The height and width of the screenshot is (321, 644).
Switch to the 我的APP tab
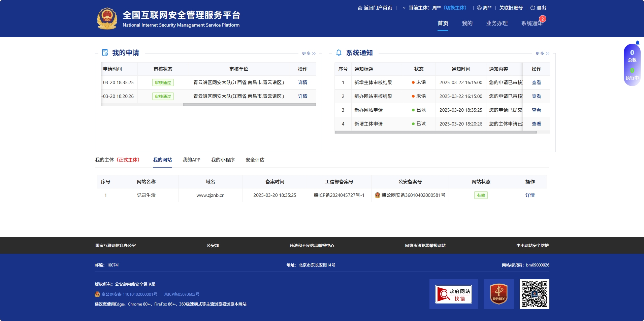click(191, 160)
